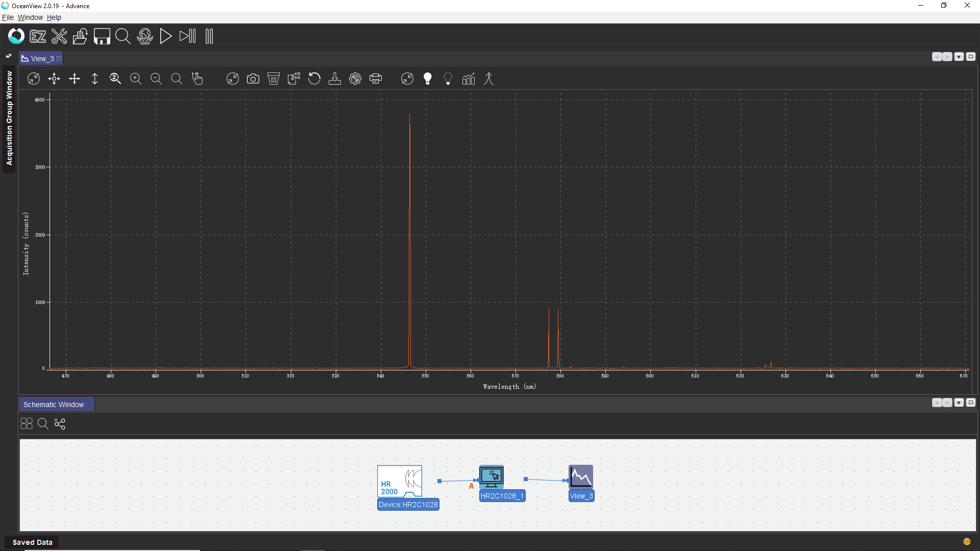The width and height of the screenshot is (980, 551).
Task: Click the Saved Data button
Action: point(32,542)
